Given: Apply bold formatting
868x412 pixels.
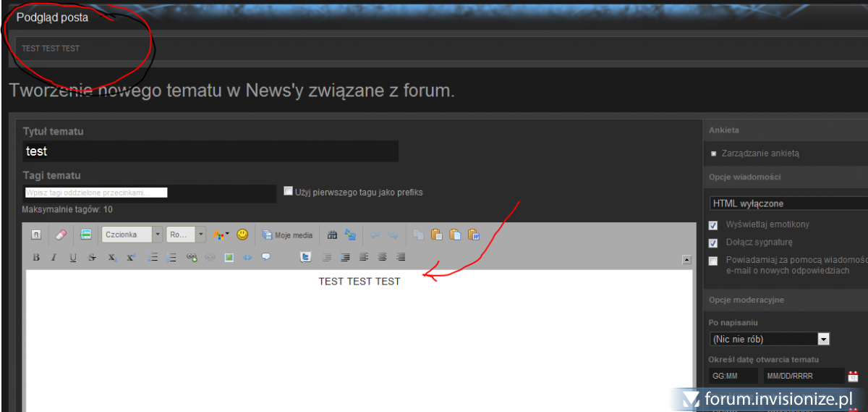Looking at the screenshot, I should (x=36, y=257).
